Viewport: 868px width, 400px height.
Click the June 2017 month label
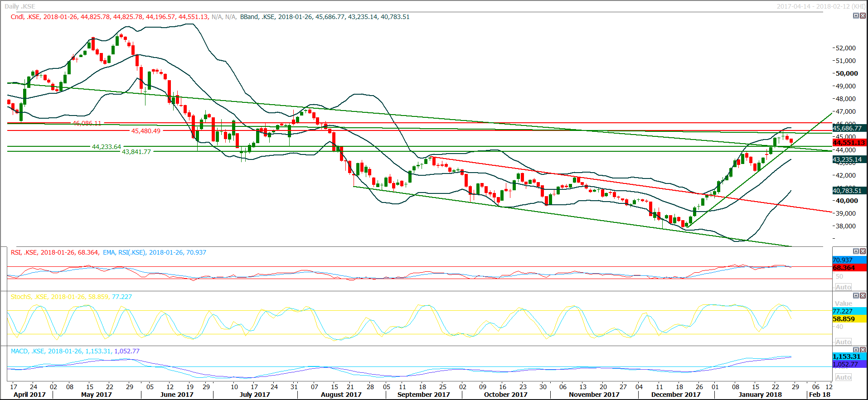[177, 395]
